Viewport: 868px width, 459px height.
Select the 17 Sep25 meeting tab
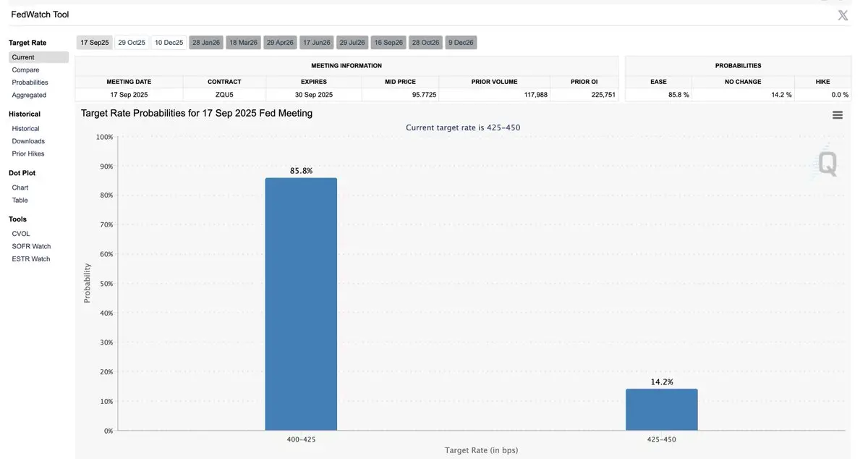pyautogui.click(x=95, y=43)
